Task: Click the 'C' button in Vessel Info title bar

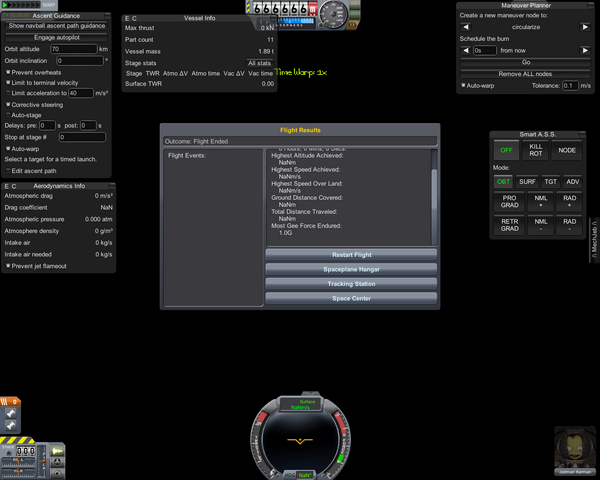Action: tap(134, 18)
